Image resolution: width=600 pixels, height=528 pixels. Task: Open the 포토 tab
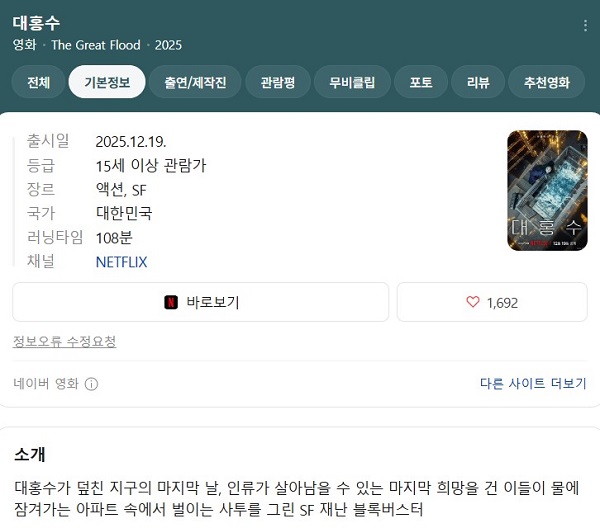coord(421,82)
